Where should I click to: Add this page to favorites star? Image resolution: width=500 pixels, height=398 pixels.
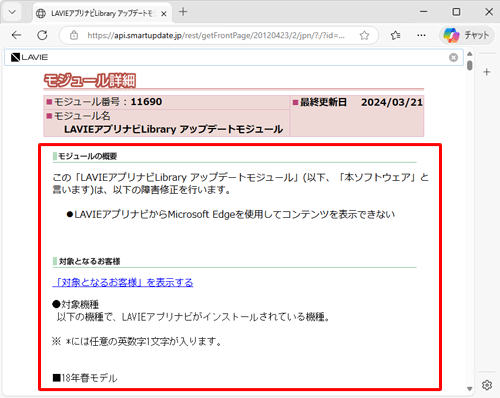click(x=364, y=35)
